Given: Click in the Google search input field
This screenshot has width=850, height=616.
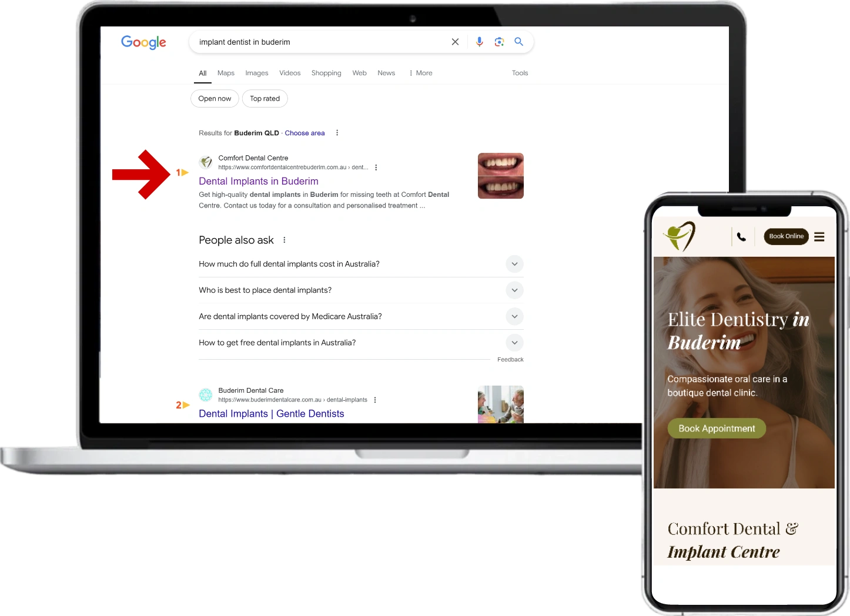Looking at the screenshot, I should [320, 42].
